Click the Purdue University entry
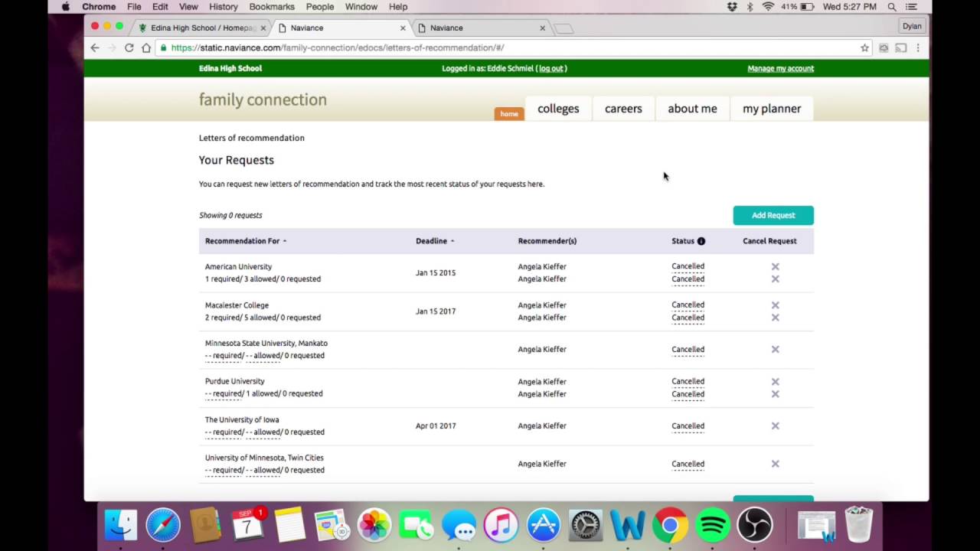Screen dimensions: 980x551 click(234, 381)
